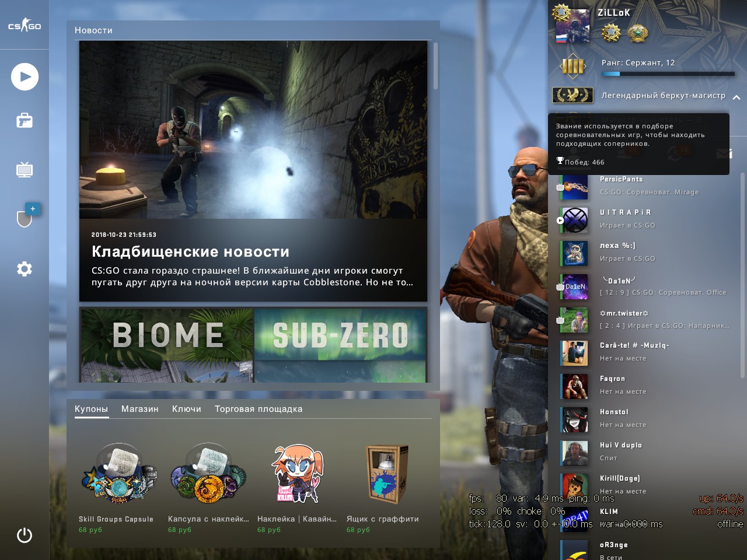Viewport: 747px width, 560px height.
Task: Click the 68 руб price under Ящик с граффити
Action: click(358, 530)
